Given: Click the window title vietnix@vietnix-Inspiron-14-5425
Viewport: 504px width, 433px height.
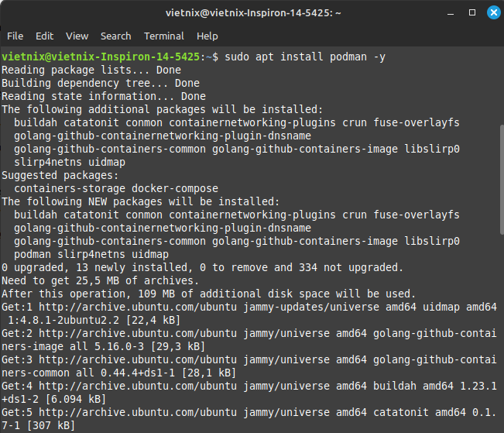Looking at the screenshot, I should (253, 13).
